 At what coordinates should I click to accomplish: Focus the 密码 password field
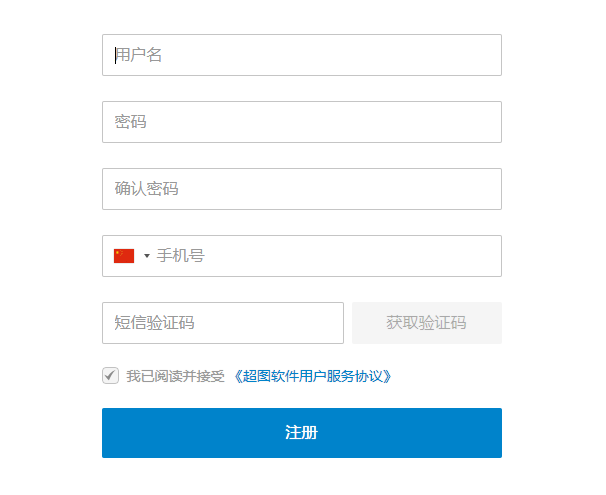(301, 122)
